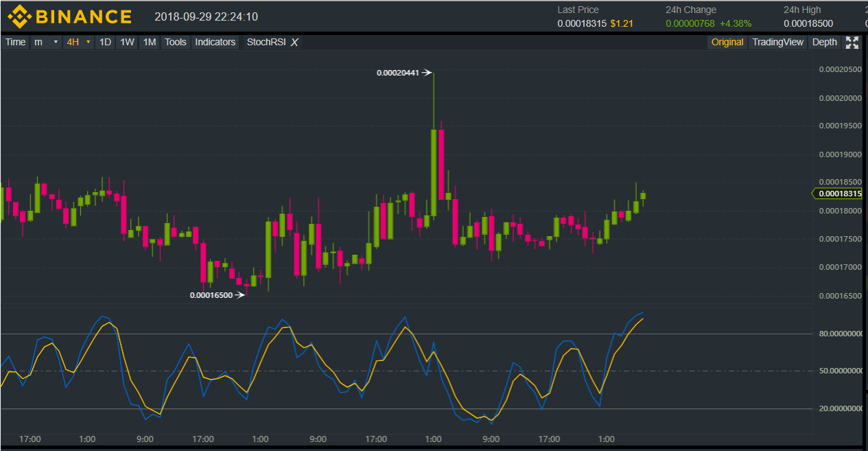Image resolution: width=868 pixels, height=451 pixels.
Task: Click the 0.00020441 high price label
Action: tap(398, 73)
